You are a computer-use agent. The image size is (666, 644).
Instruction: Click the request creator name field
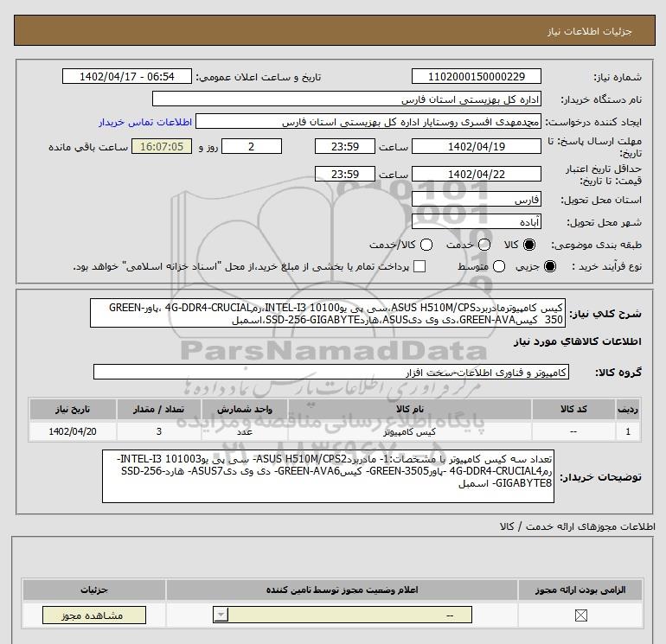click(x=368, y=122)
